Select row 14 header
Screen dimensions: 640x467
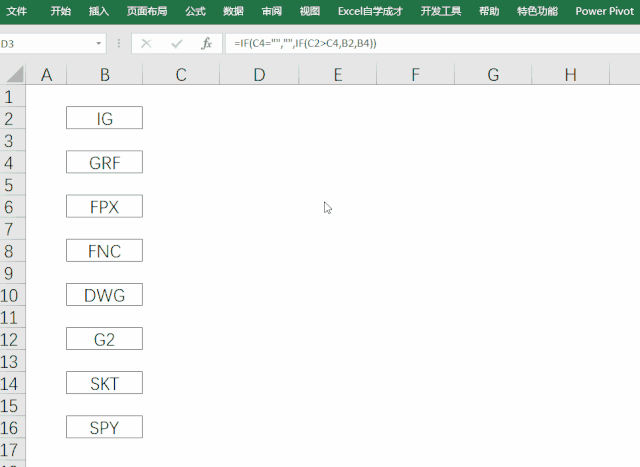(12, 383)
